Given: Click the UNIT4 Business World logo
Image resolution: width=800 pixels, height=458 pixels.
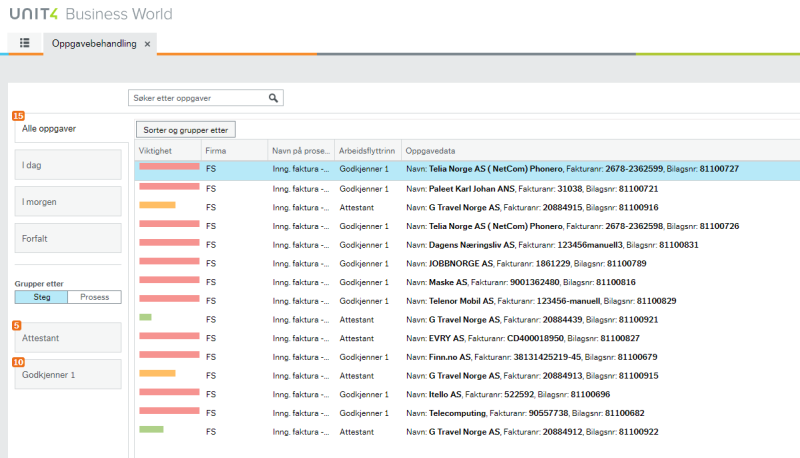Looking at the screenshot, I should (91, 14).
